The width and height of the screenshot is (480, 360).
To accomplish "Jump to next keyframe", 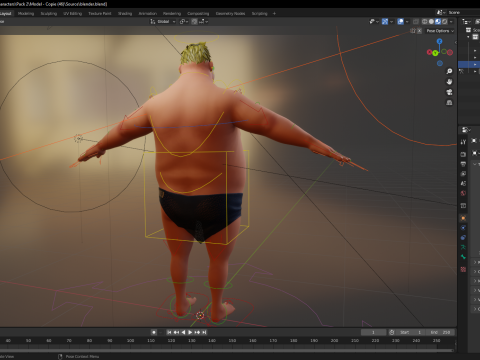I will click(x=197, y=332).
